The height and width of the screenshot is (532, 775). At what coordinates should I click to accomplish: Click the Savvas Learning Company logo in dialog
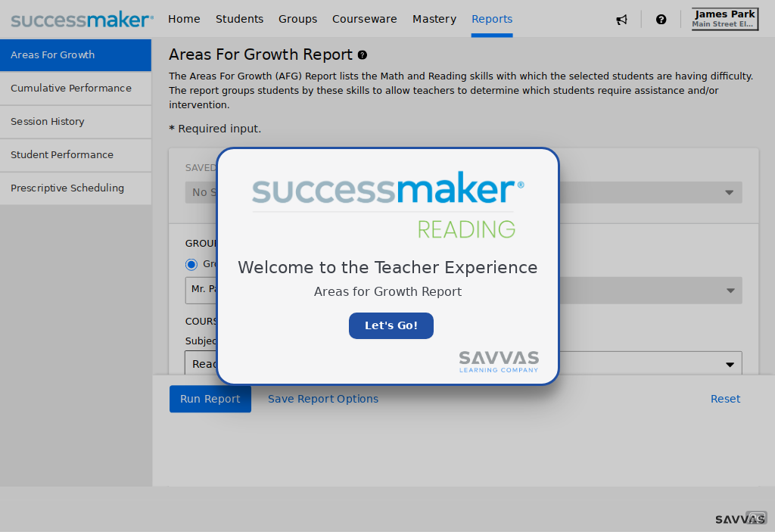[x=499, y=362]
